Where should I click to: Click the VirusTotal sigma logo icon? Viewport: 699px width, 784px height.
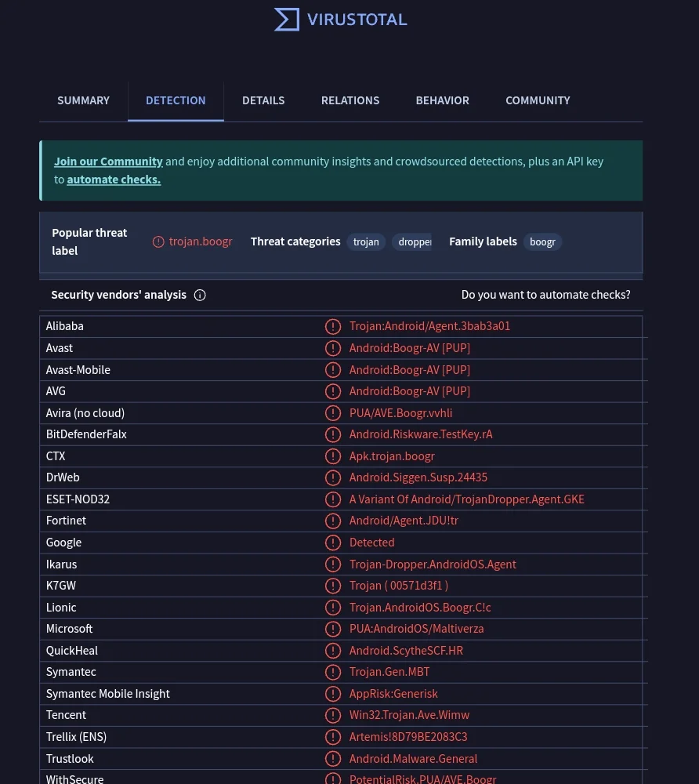[x=287, y=20]
